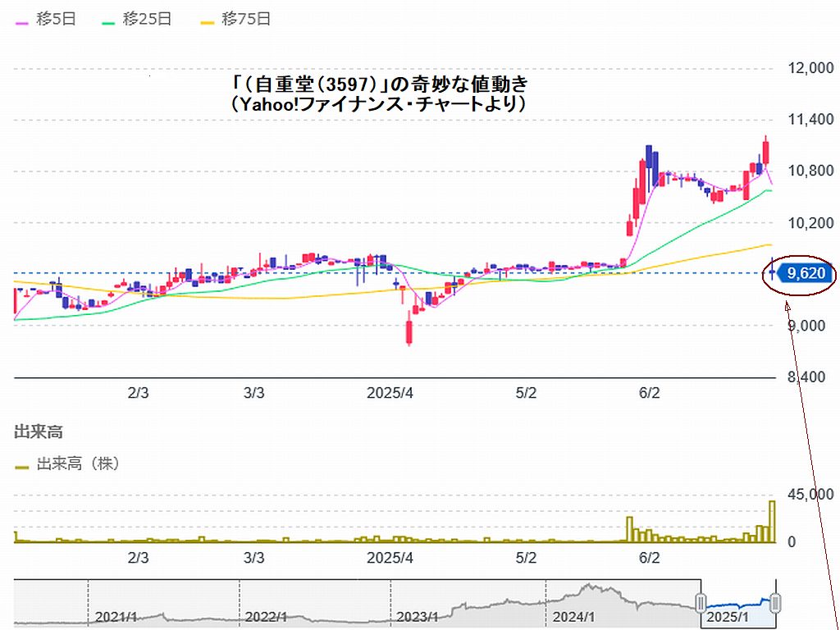Click the 2025/4 date label under volume chart

click(390, 558)
